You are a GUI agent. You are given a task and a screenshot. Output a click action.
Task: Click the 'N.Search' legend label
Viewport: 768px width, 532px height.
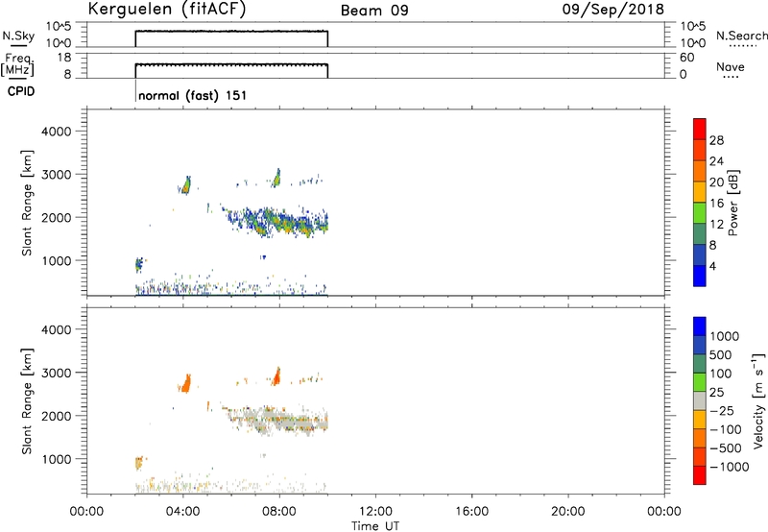point(742,36)
